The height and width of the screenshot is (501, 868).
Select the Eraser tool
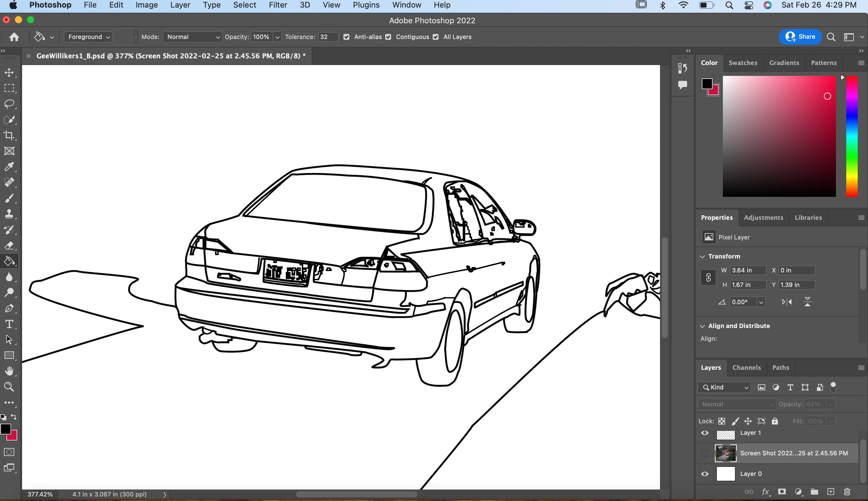[9, 246]
